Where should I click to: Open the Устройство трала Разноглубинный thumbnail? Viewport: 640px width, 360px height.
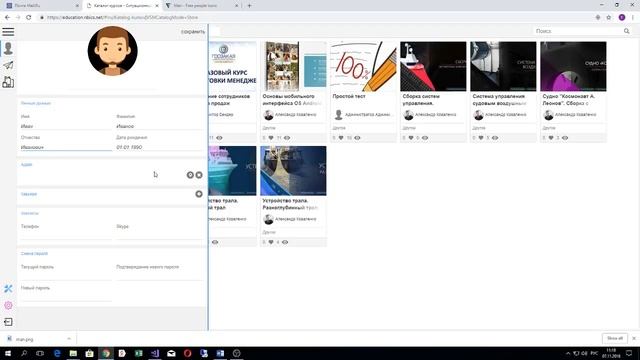click(x=293, y=171)
